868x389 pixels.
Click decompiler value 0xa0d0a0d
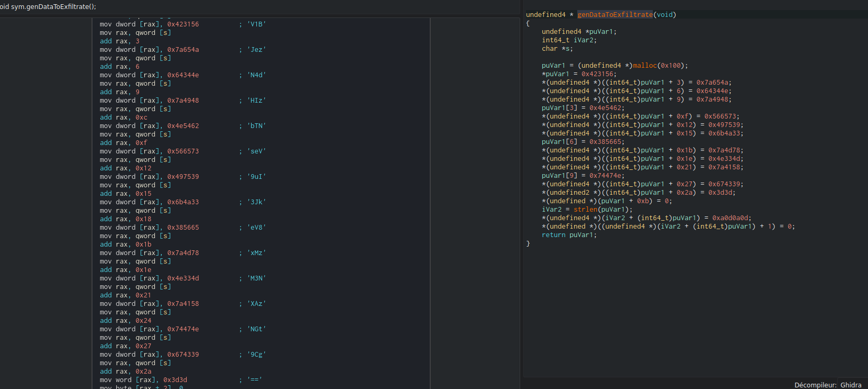[730, 218]
